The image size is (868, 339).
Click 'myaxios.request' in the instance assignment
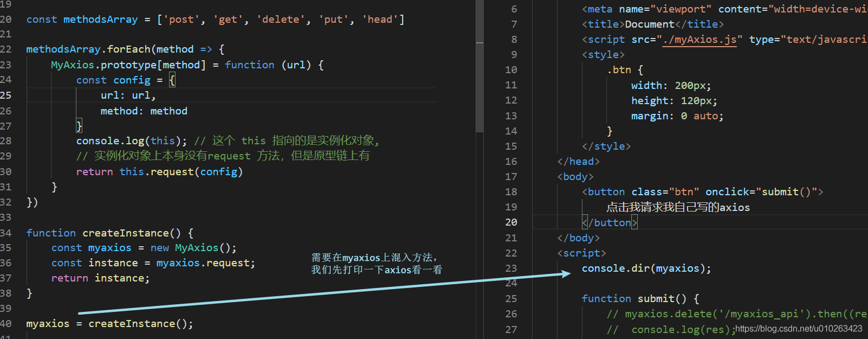[x=203, y=263]
